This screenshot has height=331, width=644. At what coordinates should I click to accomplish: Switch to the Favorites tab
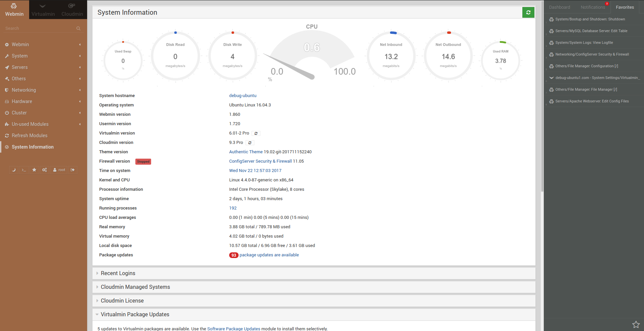click(x=625, y=7)
